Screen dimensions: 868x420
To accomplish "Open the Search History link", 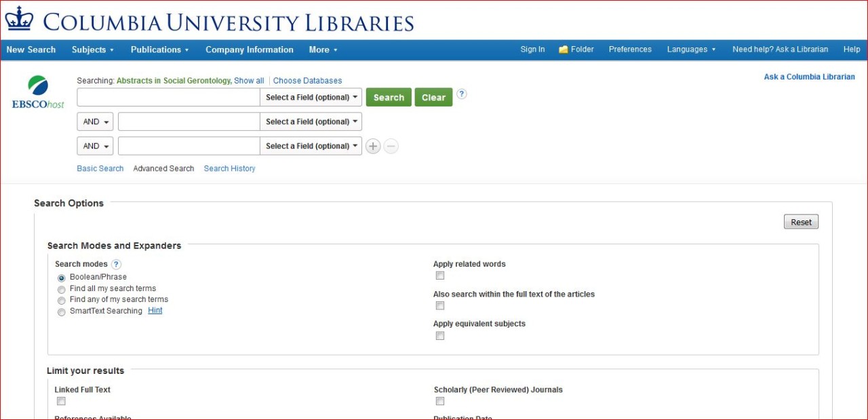I will coord(230,168).
